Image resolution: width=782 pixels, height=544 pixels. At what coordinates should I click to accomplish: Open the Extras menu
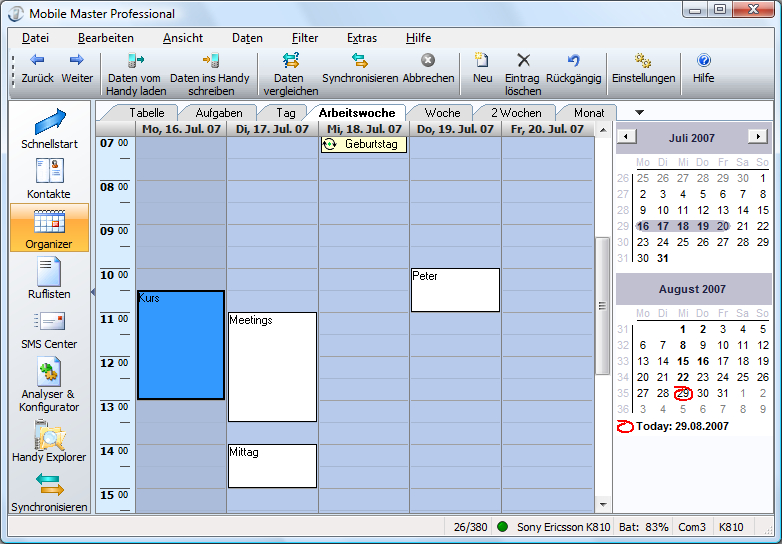pyautogui.click(x=362, y=38)
